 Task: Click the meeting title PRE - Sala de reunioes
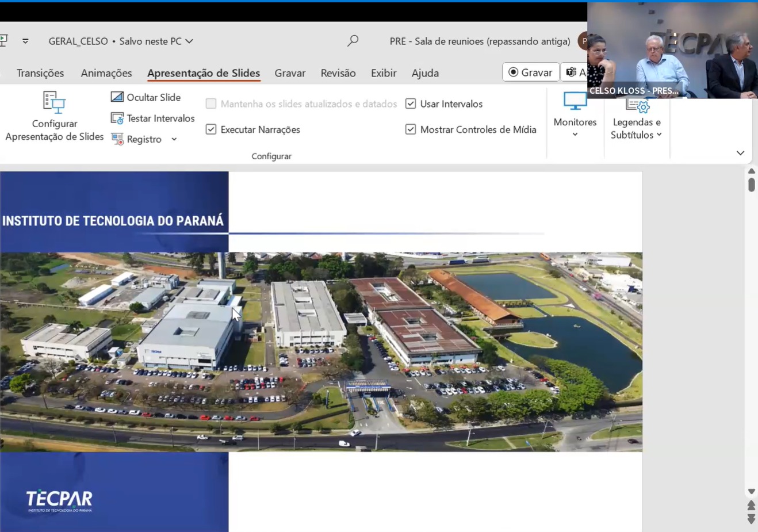coord(480,41)
